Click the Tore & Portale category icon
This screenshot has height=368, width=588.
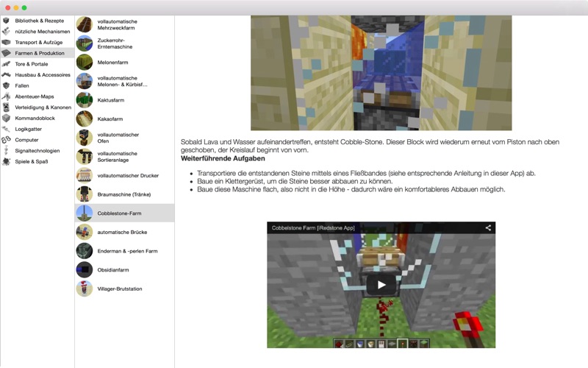click(x=6, y=64)
